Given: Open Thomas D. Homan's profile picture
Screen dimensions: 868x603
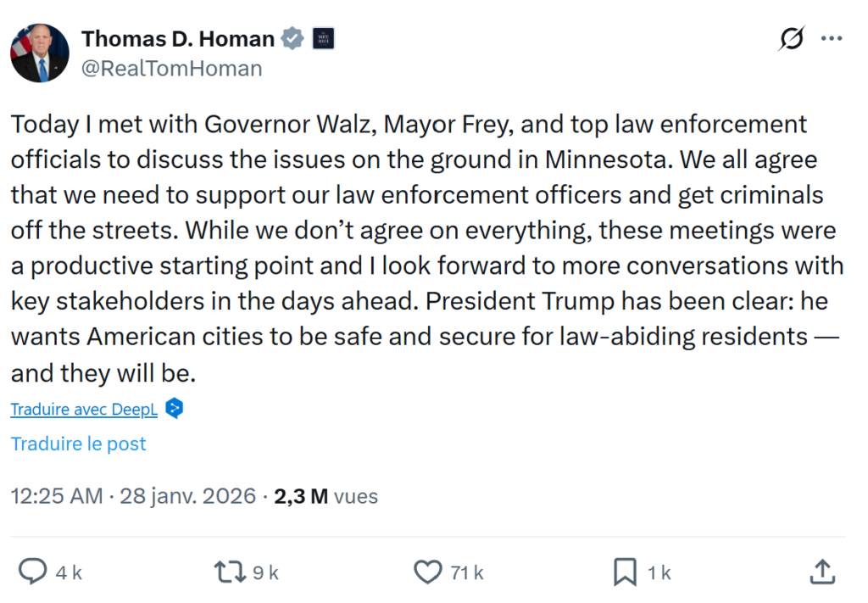Looking at the screenshot, I should pos(40,53).
